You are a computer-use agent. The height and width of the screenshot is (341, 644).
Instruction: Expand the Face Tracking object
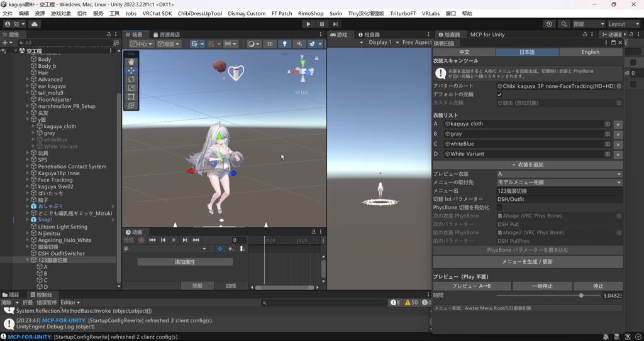pos(28,180)
